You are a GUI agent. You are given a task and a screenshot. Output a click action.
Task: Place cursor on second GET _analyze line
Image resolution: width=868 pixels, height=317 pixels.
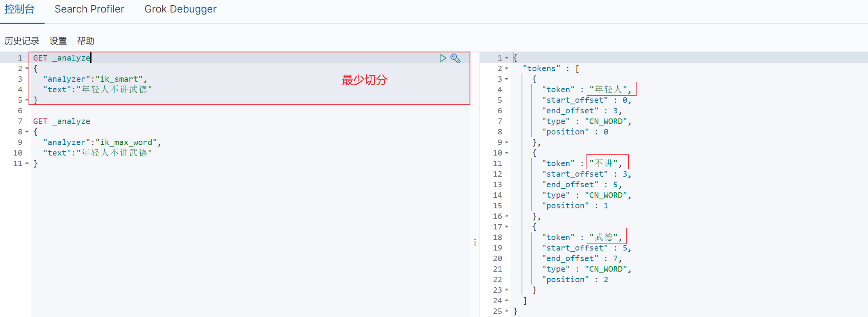[62, 121]
